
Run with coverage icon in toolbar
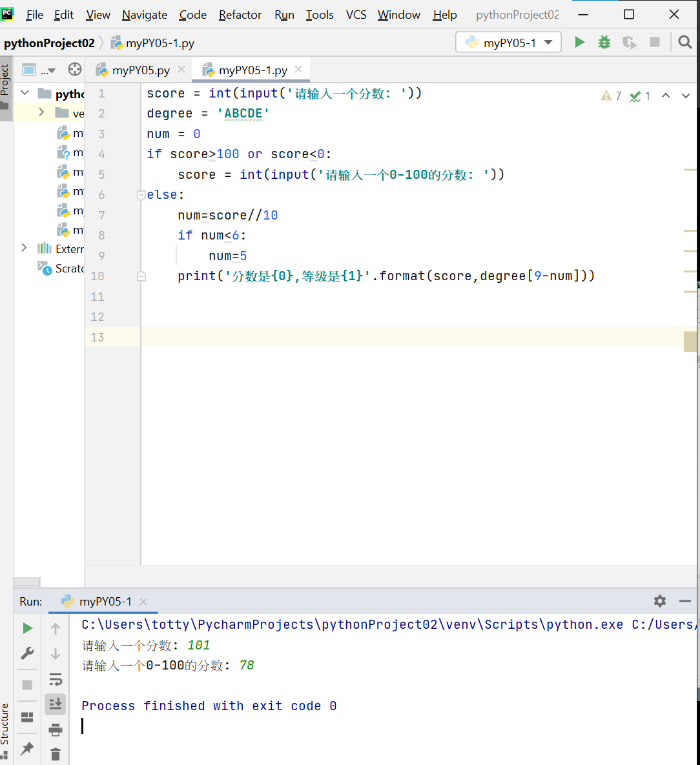(629, 43)
